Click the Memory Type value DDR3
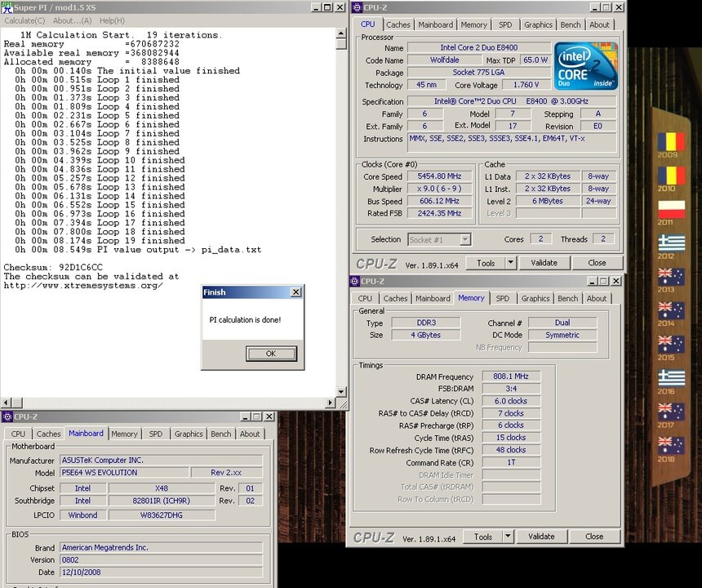The image size is (702, 588). 426,323
